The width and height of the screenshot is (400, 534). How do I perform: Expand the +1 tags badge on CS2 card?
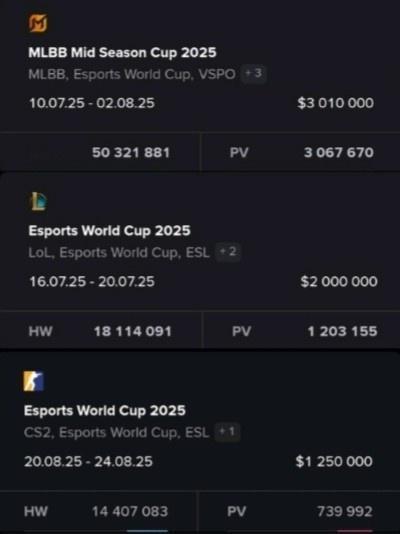tap(227, 431)
